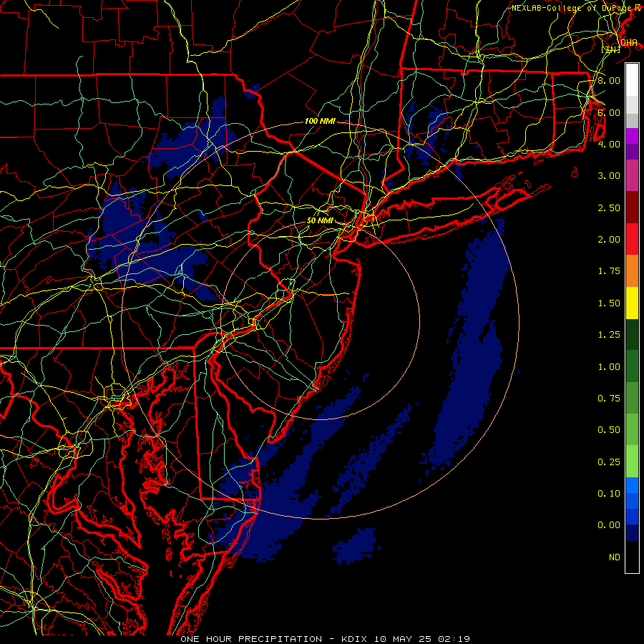Image resolution: width=644 pixels, height=644 pixels.
Task: Click the black ND legend swatch
Action: [632, 557]
